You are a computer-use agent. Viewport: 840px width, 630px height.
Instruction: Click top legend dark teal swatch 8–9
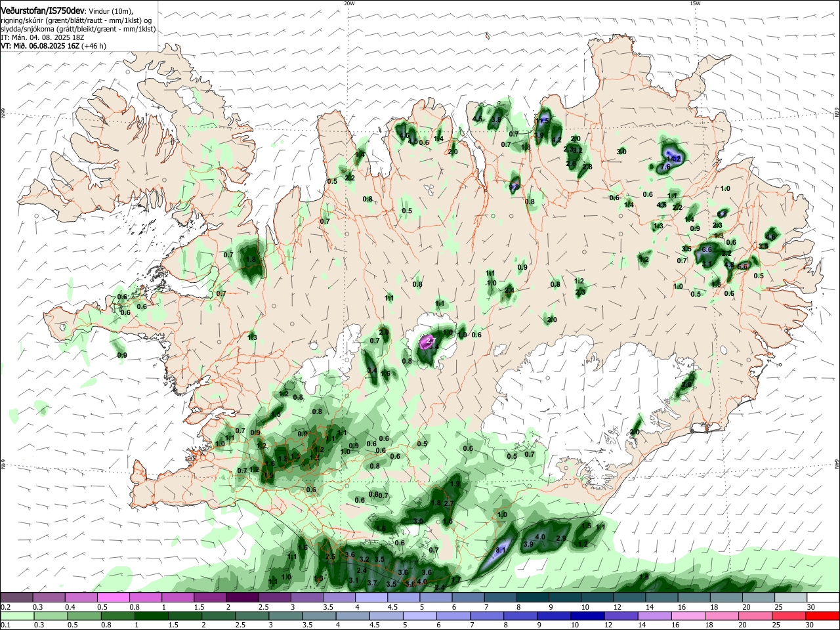532,597
